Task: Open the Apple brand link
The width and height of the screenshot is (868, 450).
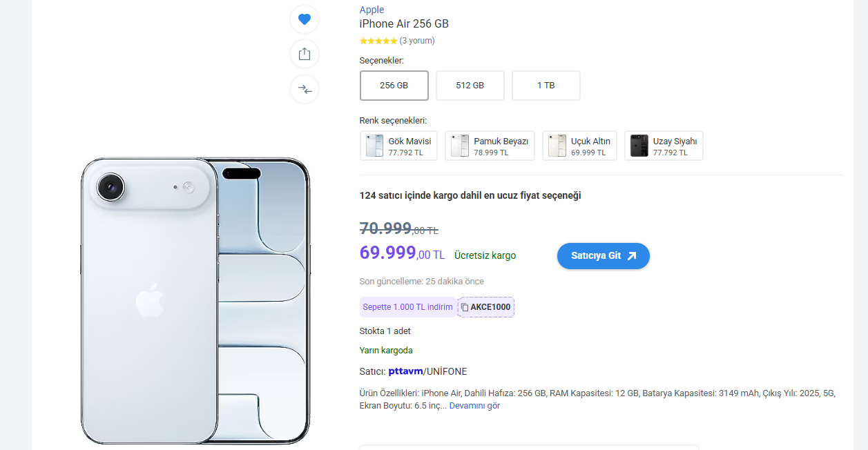Action: 372,10
